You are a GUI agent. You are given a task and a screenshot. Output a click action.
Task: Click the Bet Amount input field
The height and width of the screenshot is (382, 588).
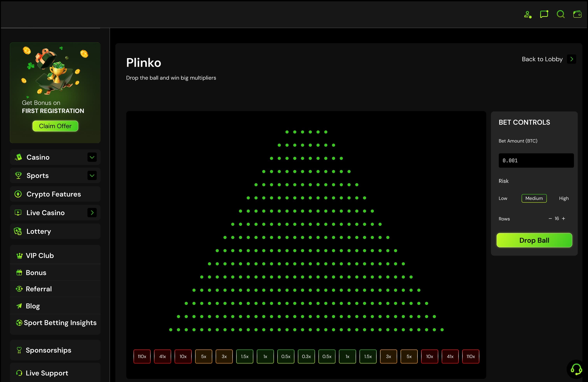tap(536, 160)
